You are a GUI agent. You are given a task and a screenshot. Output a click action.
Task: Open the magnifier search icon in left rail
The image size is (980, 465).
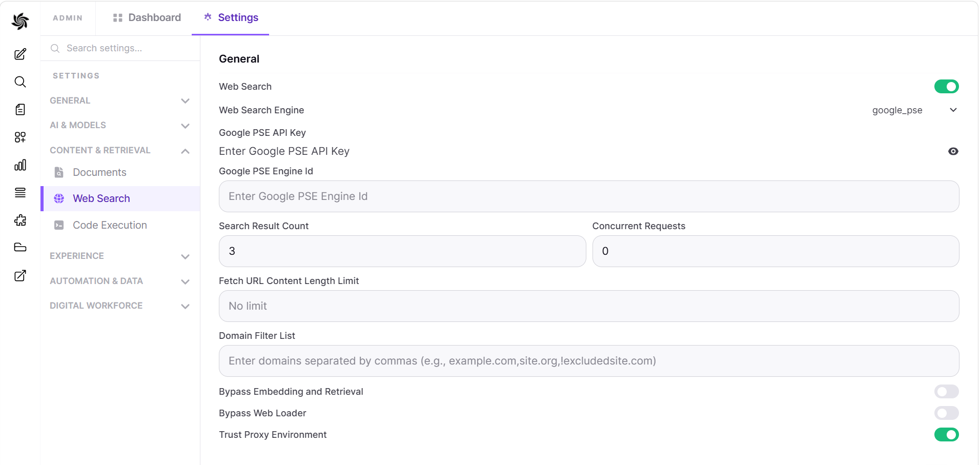click(x=20, y=82)
